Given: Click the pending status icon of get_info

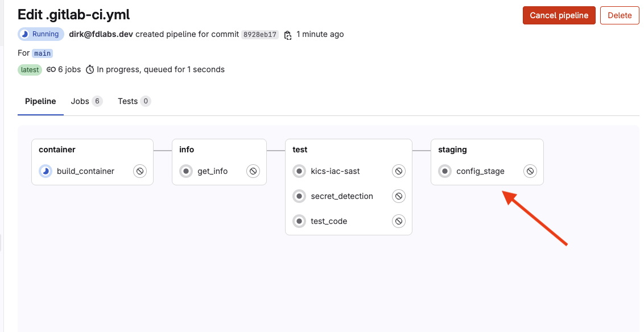Looking at the screenshot, I should (186, 171).
